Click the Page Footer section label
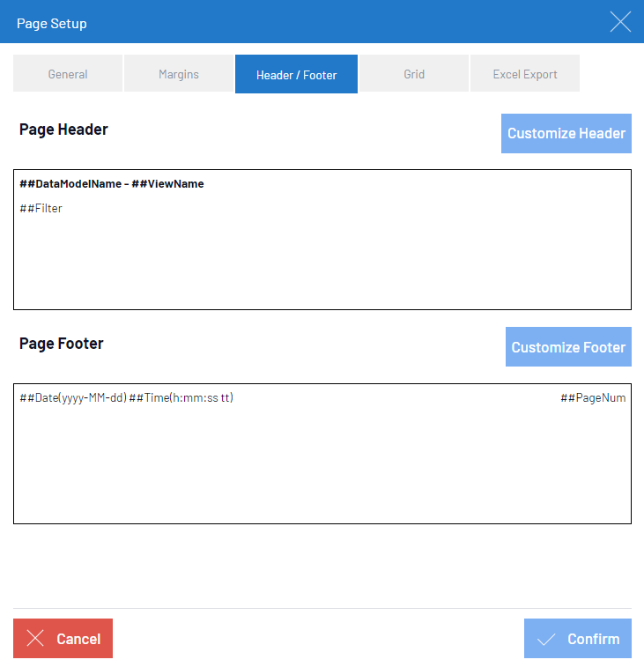The image size is (644, 667). pyautogui.click(x=62, y=344)
